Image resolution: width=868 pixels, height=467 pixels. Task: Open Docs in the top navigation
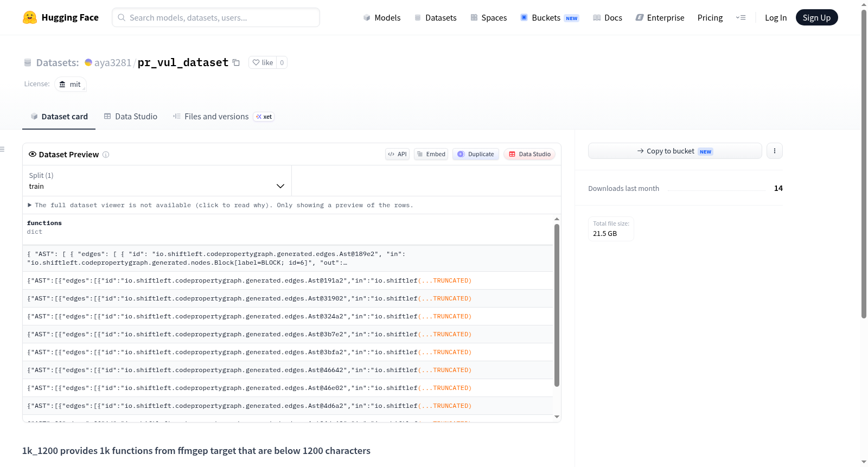pos(608,17)
